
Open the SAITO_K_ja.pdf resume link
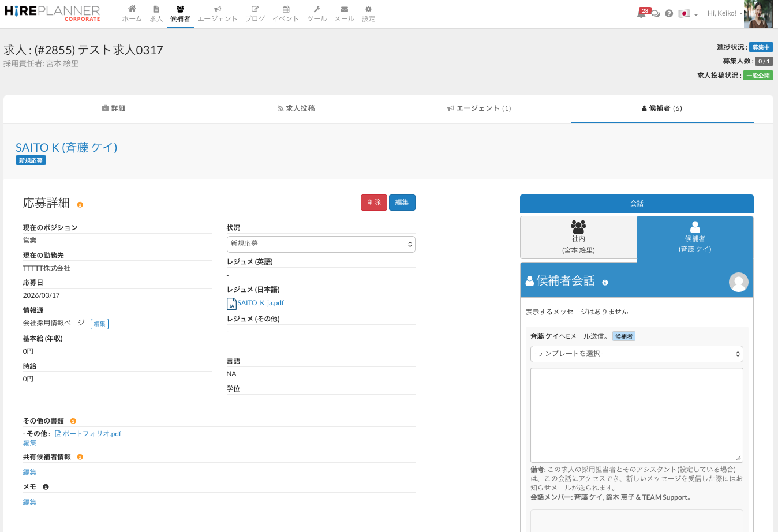(x=260, y=303)
